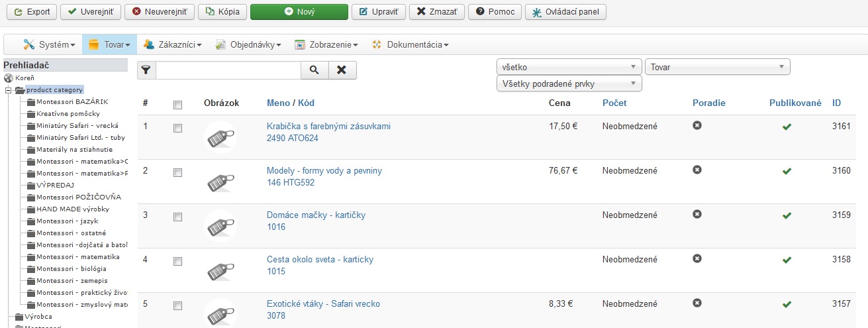Open Ovládací panel

coord(565,12)
